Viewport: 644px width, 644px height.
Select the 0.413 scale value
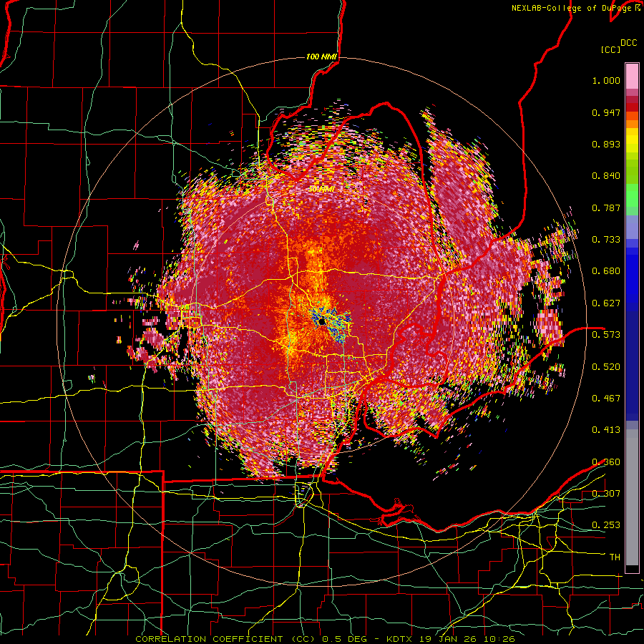(606, 429)
